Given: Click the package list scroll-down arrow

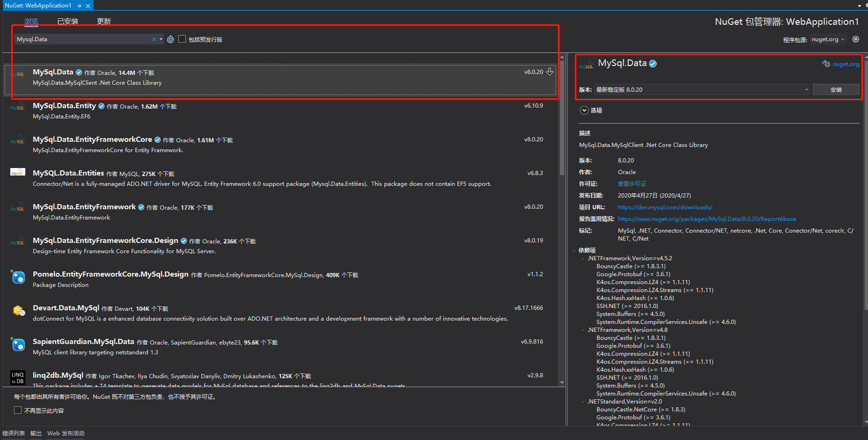Looking at the screenshot, I should coord(562,383).
